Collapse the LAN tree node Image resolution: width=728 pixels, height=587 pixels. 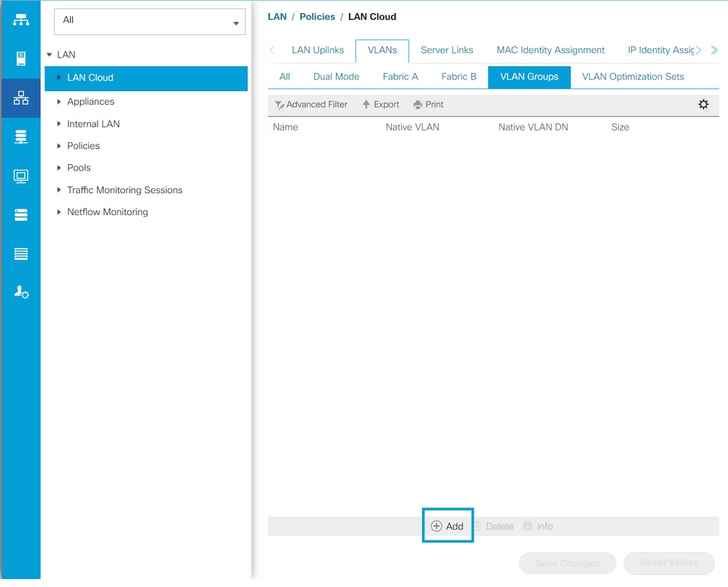50,54
